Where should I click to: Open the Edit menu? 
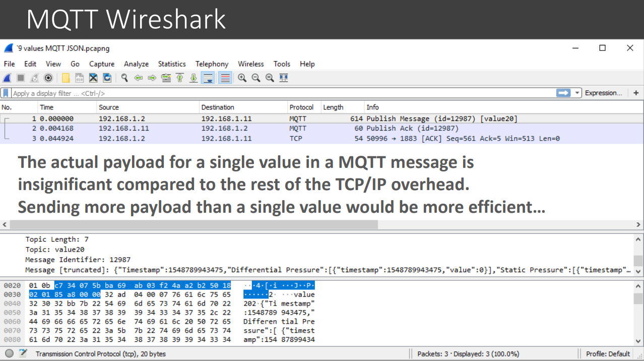tap(30, 64)
